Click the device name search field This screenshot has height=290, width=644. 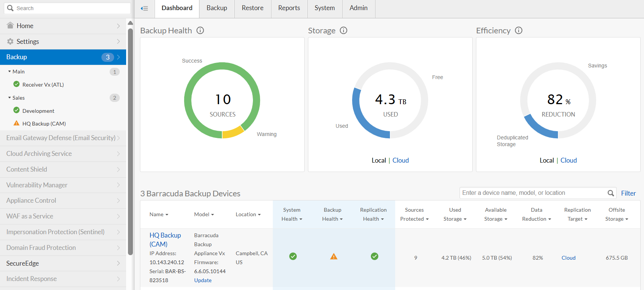point(533,193)
